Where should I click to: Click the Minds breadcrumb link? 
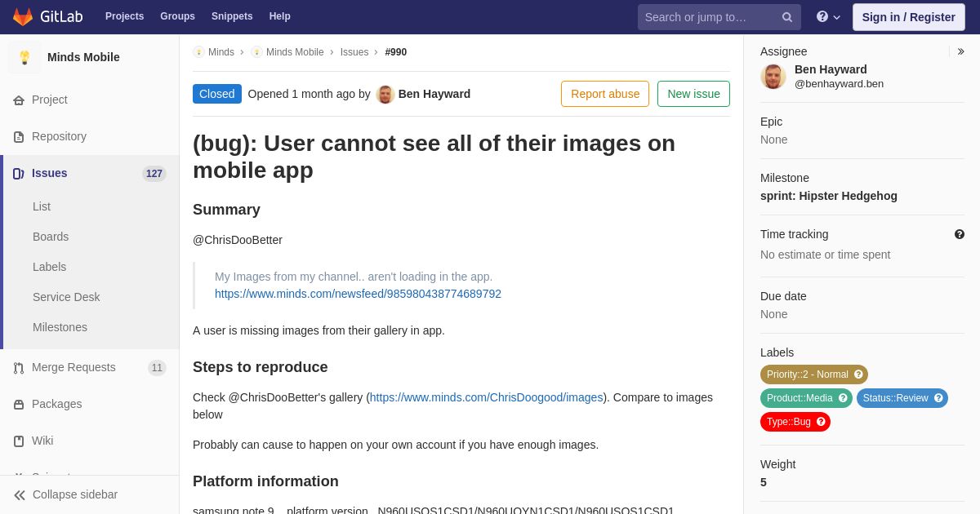[x=221, y=52]
